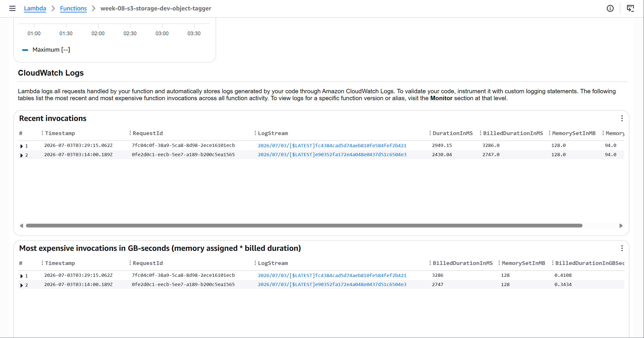This screenshot has width=644, height=338.
Task: Select billed duration value 3286.0
Action: (491, 145)
